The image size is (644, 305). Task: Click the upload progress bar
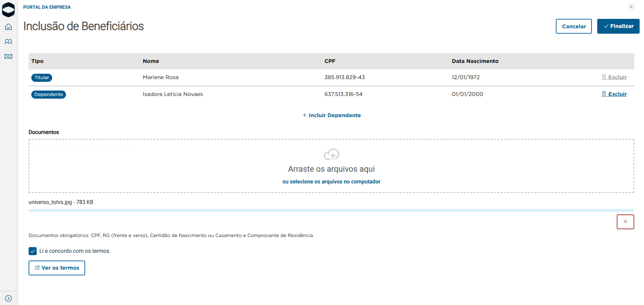[331, 210]
